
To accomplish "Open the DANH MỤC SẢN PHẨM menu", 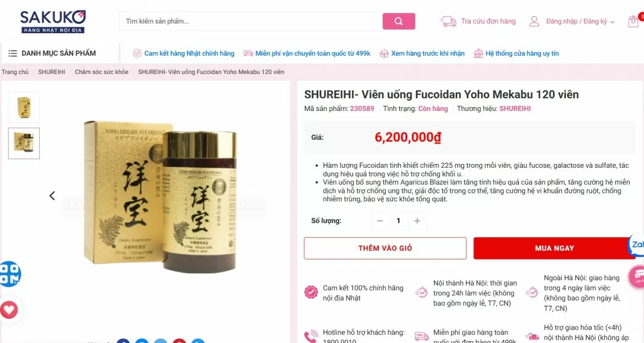I will click(x=52, y=53).
